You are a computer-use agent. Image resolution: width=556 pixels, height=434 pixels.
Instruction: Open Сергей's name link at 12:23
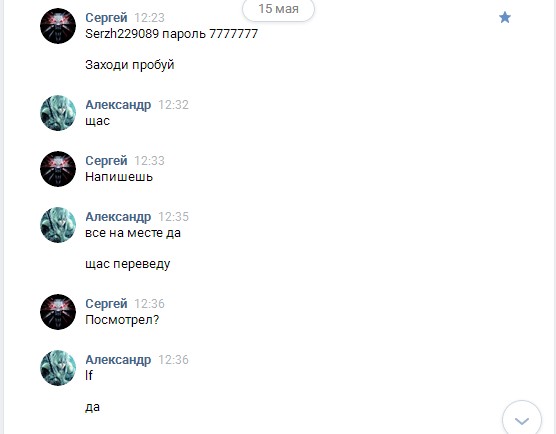point(106,17)
